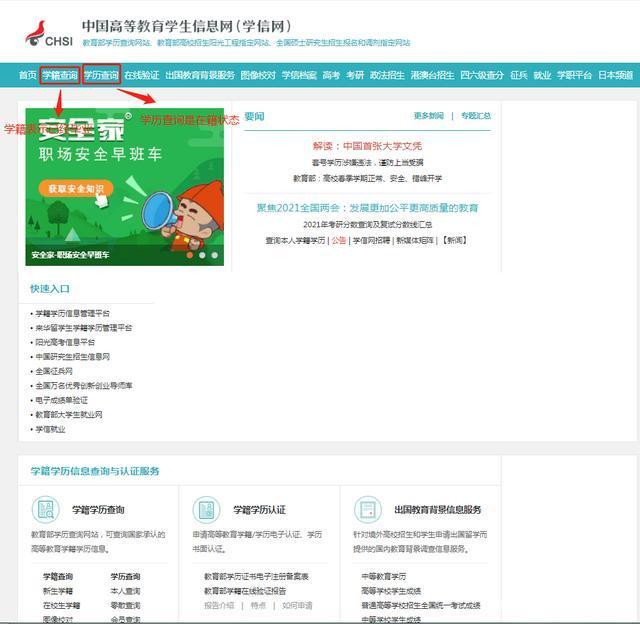Open the 就业 navigation item
640x624 pixels.
pyautogui.click(x=542, y=75)
